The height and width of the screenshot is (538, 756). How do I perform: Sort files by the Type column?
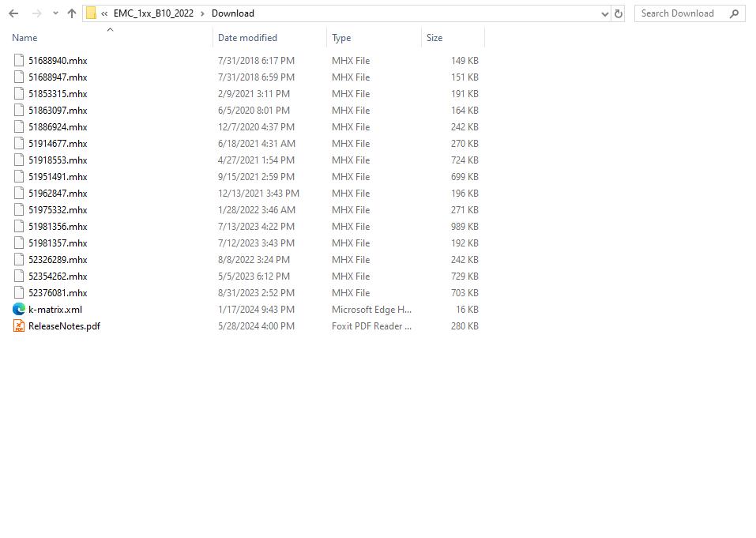click(341, 38)
